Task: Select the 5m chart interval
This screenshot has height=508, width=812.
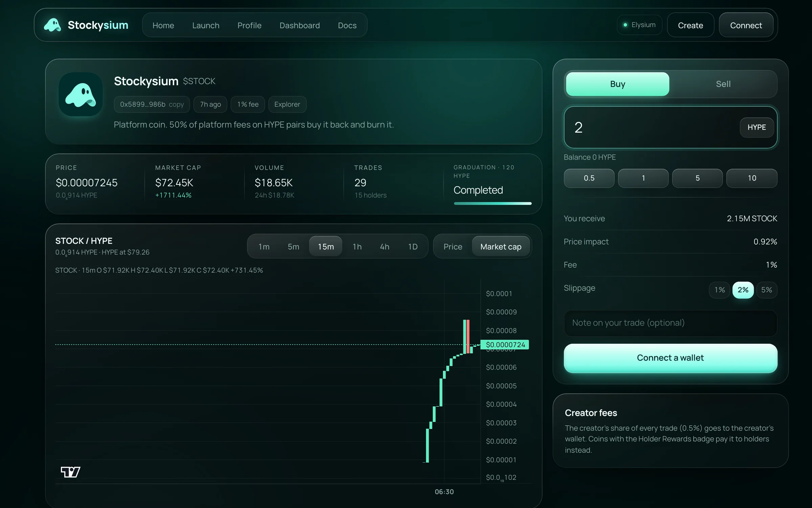Action: tap(293, 247)
